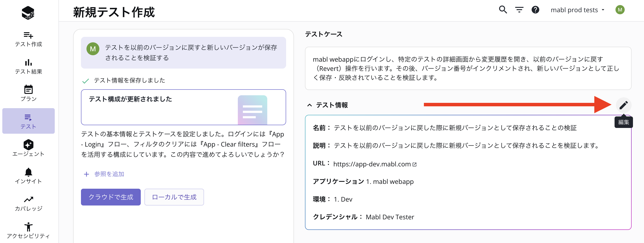644x243 pixels.
Task: Open the エージェント section
Action: 28,148
